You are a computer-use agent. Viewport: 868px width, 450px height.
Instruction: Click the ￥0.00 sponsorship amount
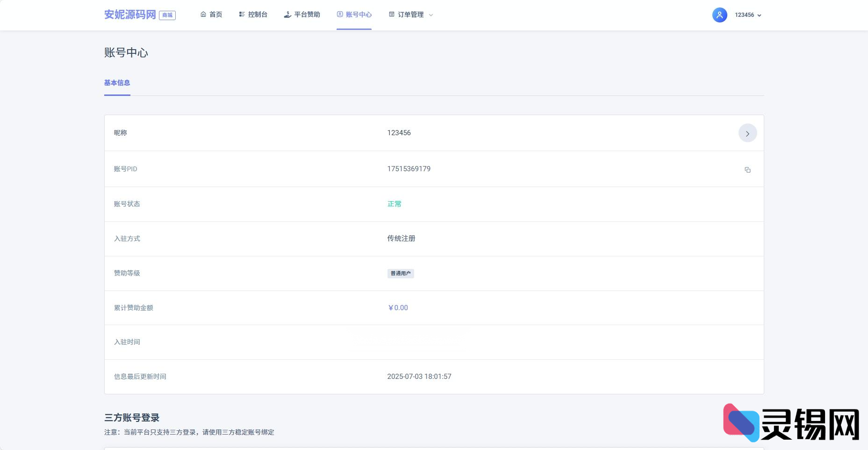click(397, 308)
